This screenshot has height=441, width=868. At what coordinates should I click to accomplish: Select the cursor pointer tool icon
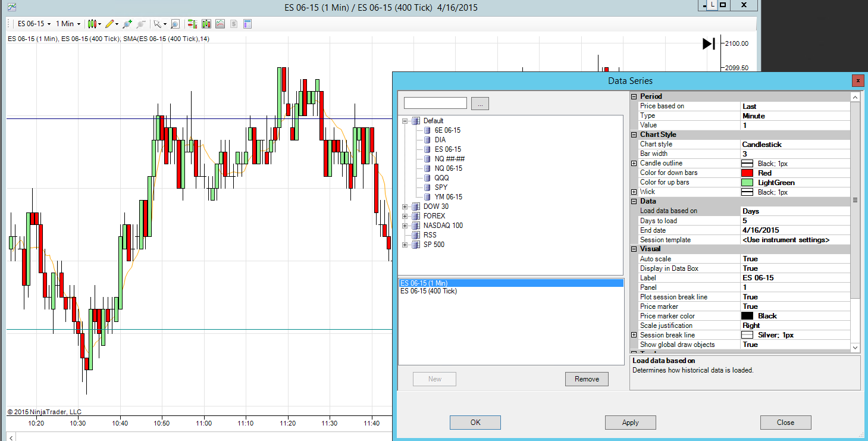(157, 24)
